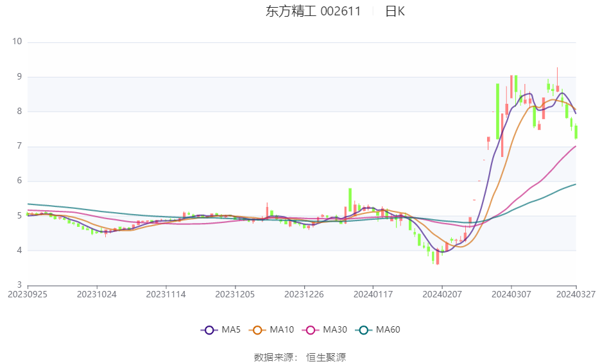Viewport: 600px width, 364px height.
Task: Click the tall green candle near 8.8 peak
Action: coord(497,111)
